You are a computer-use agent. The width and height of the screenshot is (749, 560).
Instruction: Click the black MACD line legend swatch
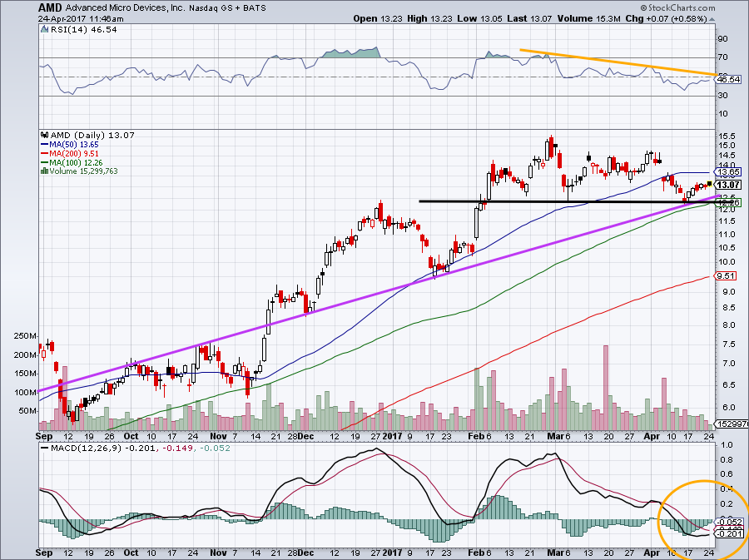pos(45,448)
